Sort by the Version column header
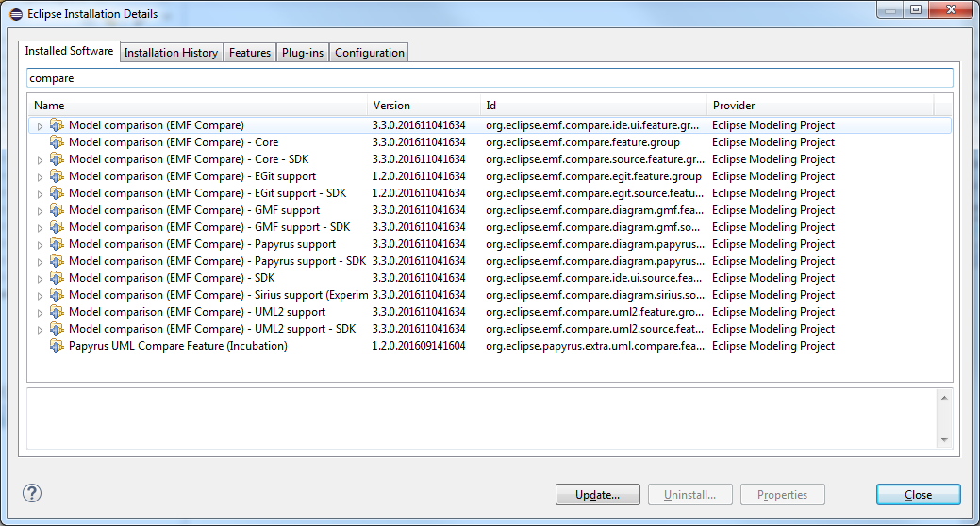The image size is (980, 526). click(x=424, y=105)
